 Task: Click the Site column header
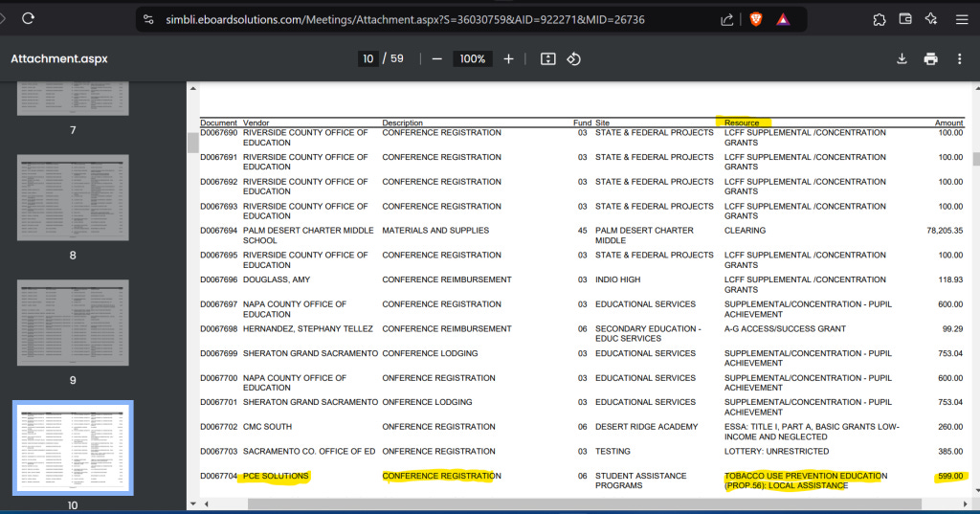click(x=603, y=123)
